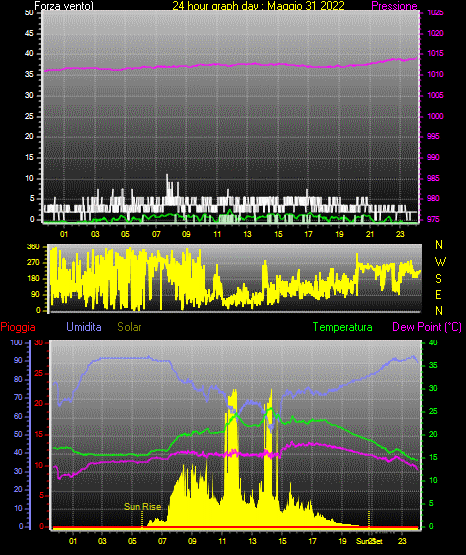Click the red '20' rain axis value
466x555 pixels.
39,404
